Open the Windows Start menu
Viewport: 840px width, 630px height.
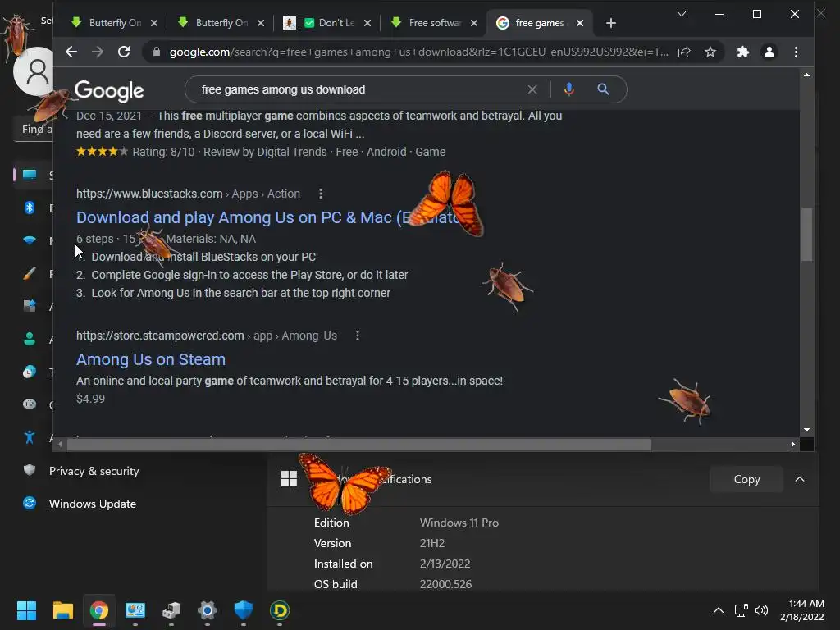tap(26, 610)
